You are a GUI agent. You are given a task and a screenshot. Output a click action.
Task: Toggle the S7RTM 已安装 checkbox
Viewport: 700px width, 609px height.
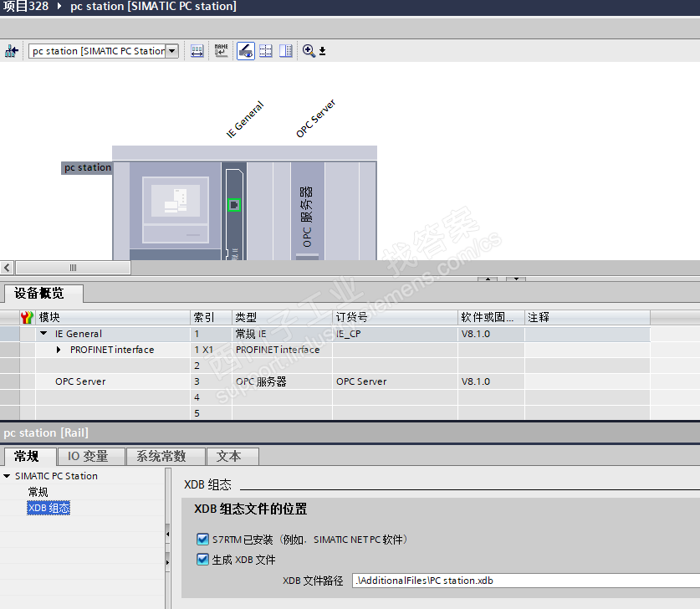[202, 540]
